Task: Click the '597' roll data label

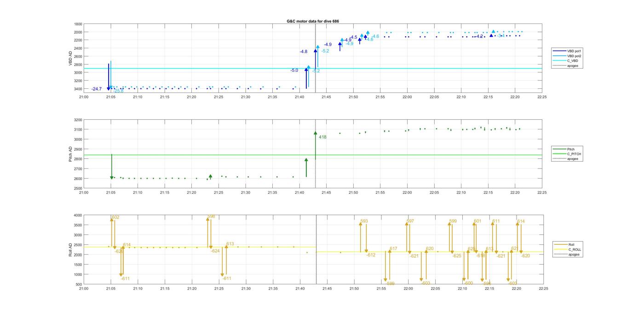Action: [410, 221]
